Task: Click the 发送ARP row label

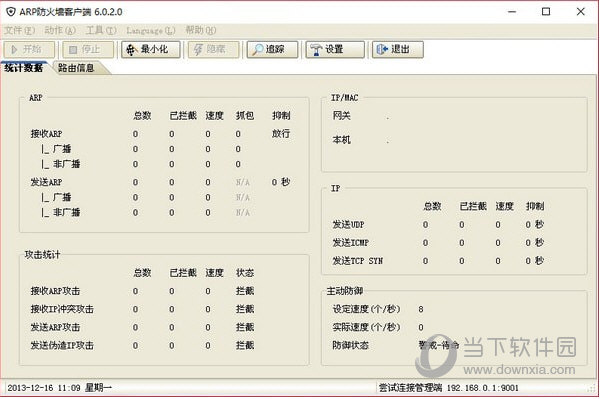Action: click(x=46, y=182)
